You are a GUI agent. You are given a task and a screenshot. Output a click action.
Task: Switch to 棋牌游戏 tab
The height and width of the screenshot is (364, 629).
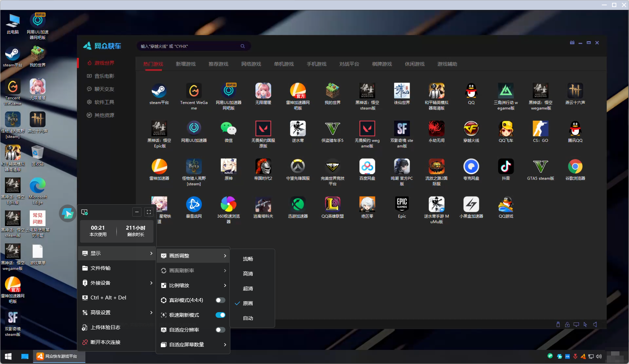(382, 64)
